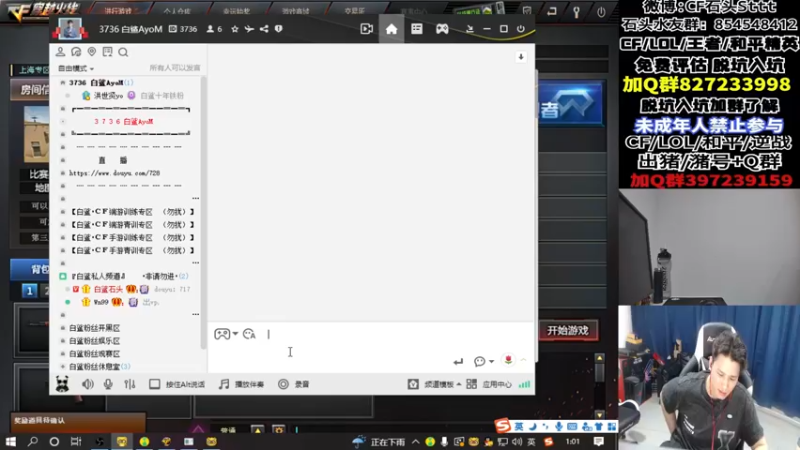Viewport: 800px width, 450px height.
Task: Join 白鲨粉丝开黑区 channel
Action: 94,328
